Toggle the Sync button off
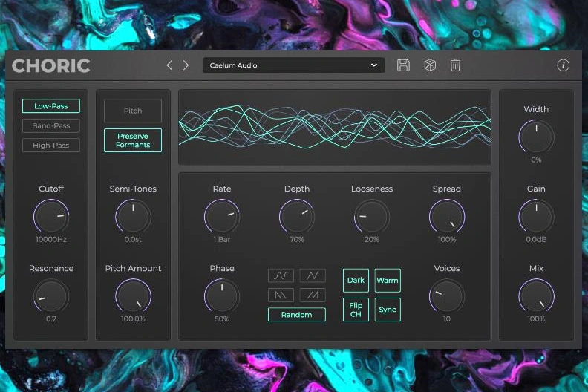 tap(388, 310)
